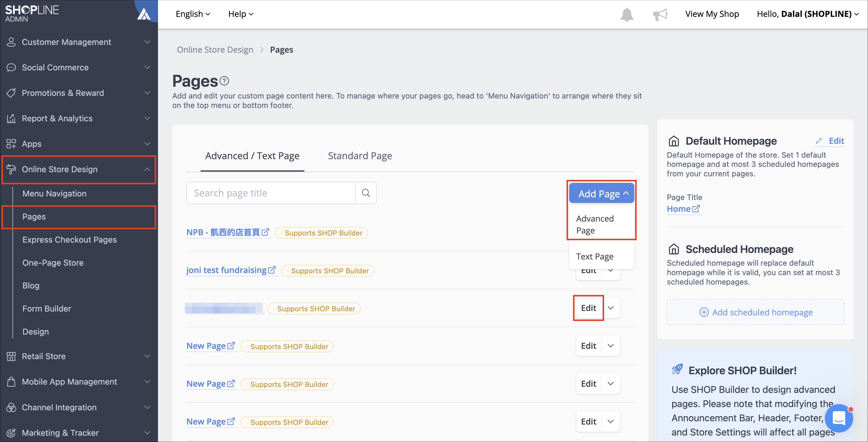The height and width of the screenshot is (442, 868).
Task: Expand the Apps menu chevron
Action: (x=147, y=144)
